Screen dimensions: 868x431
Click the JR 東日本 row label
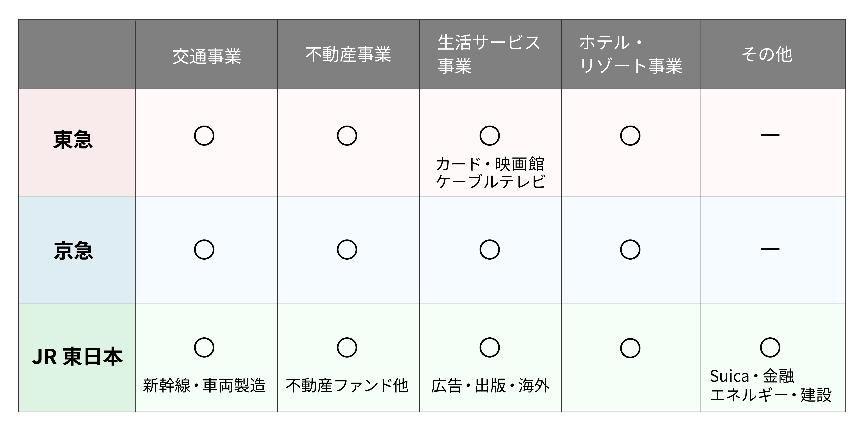point(77,357)
